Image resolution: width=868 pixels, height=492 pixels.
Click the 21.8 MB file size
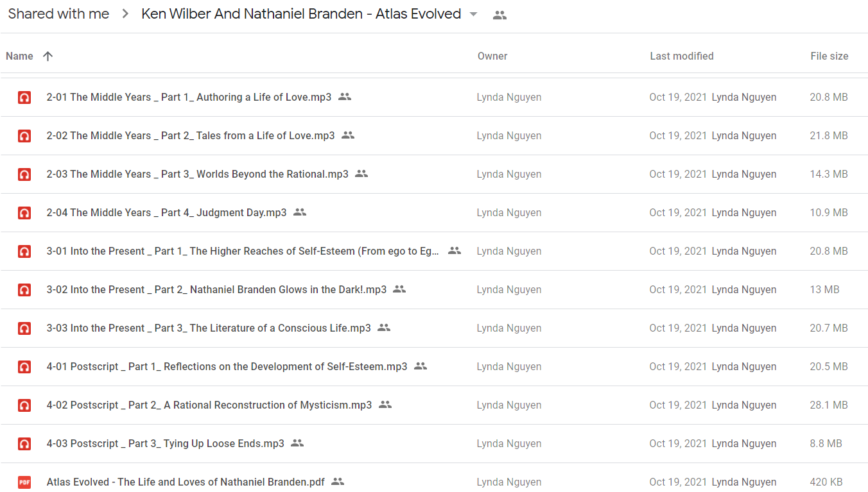(829, 136)
